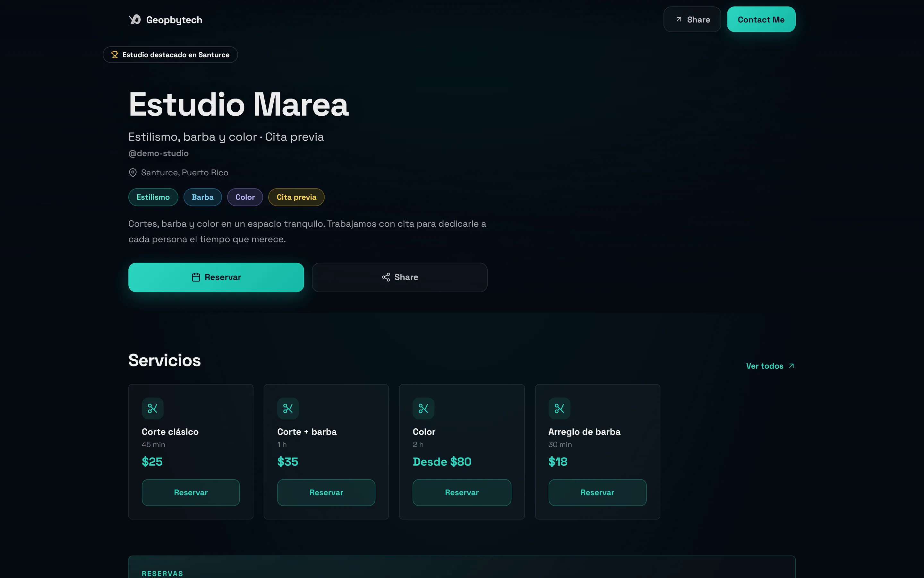Reserve the Corte + barba service
Screen dimensions: 924x578
click(326, 492)
